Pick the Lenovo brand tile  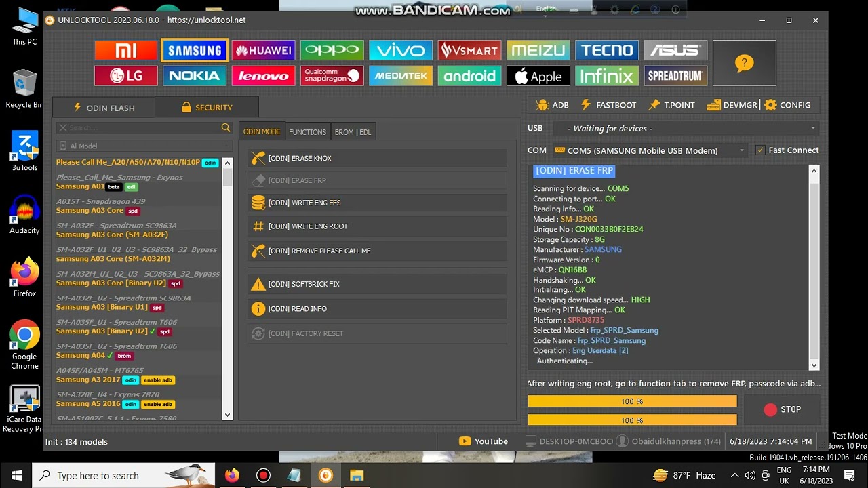click(263, 76)
